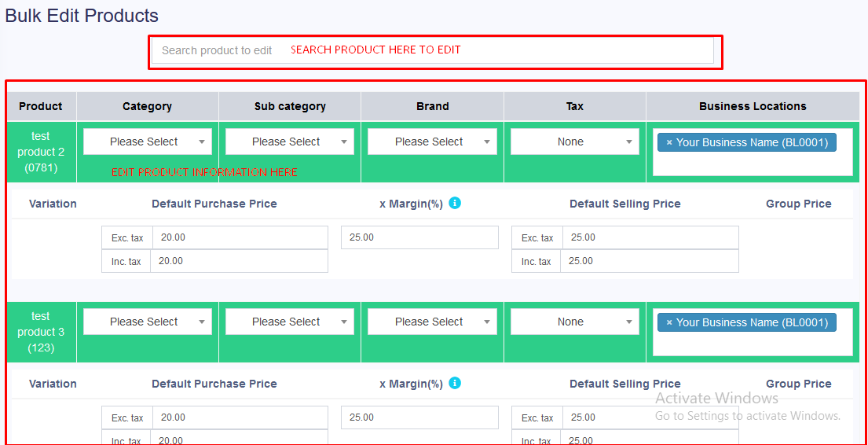The image size is (868, 445).
Task: Open Brand dropdown for test product 2
Action: click(432, 142)
